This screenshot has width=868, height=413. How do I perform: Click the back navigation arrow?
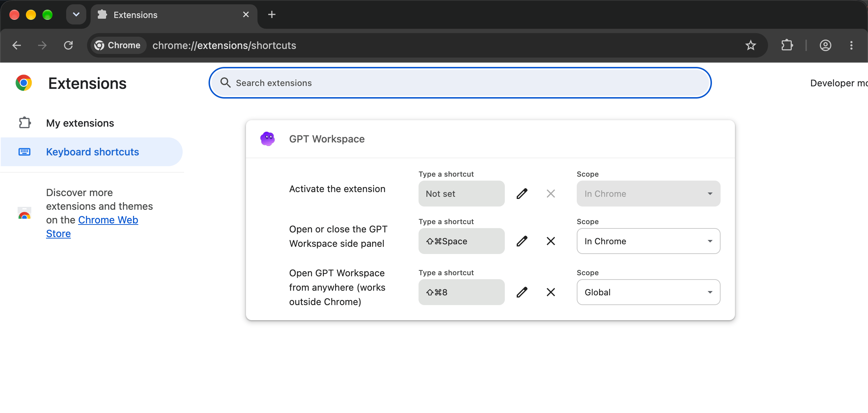pos(17,45)
